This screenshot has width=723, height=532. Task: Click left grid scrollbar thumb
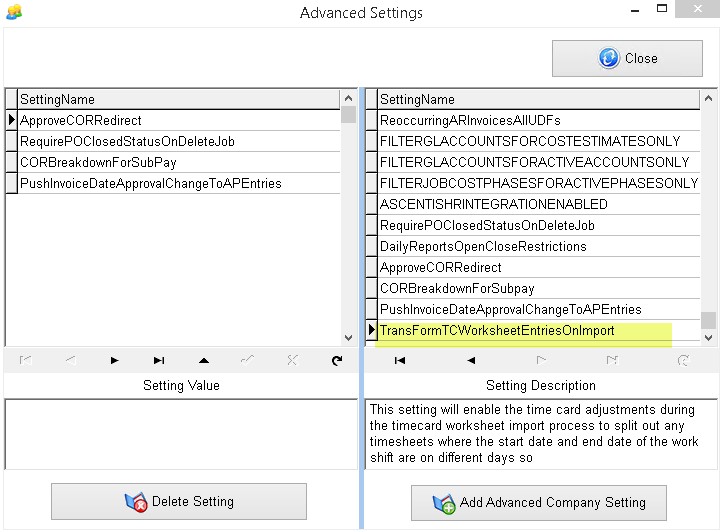349,114
